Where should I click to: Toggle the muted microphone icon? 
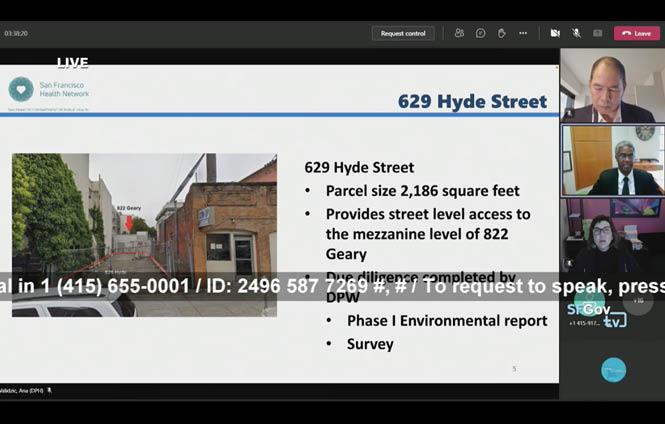[576, 33]
